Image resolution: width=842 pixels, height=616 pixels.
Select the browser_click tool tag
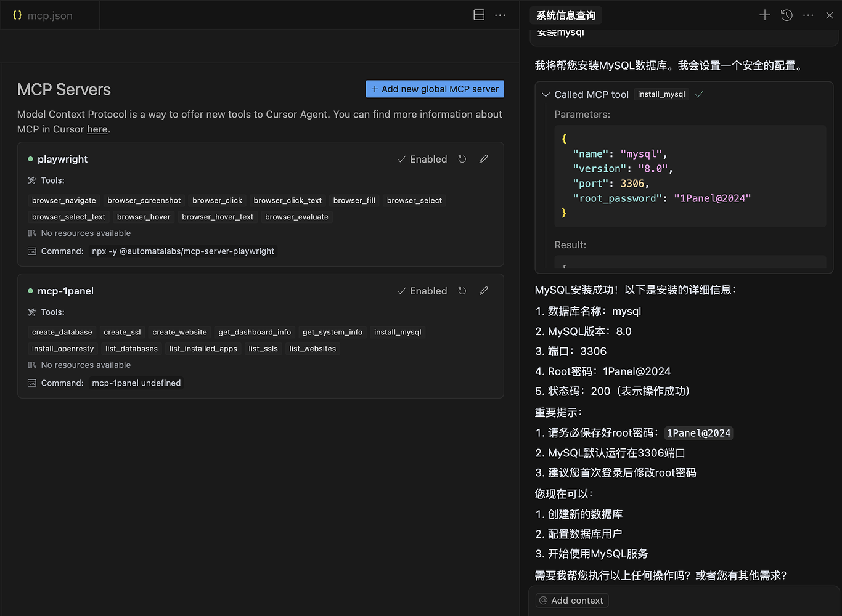coord(217,200)
